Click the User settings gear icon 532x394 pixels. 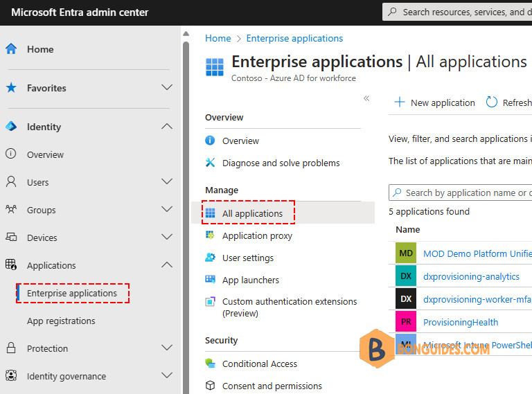click(210, 258)
